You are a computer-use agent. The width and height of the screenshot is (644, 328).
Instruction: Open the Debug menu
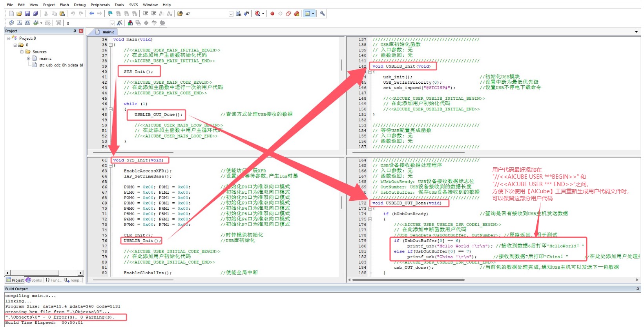pos(80,5)
